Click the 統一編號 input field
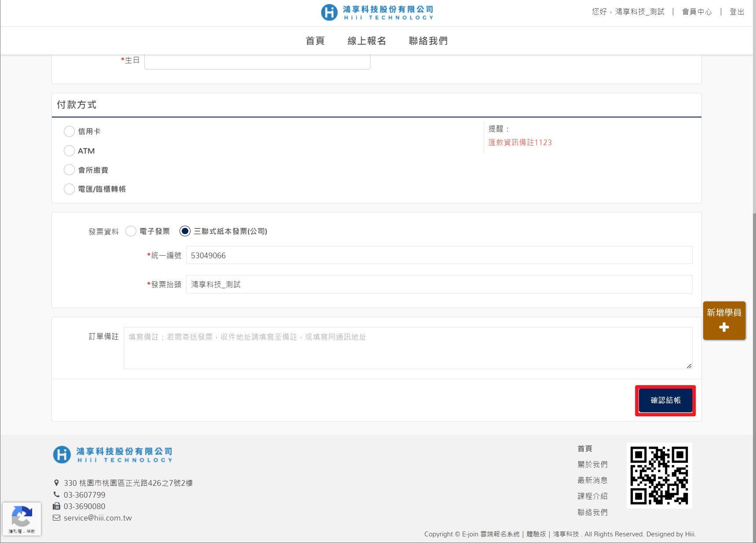Image resolution: width=756 pixels, height=543 pixels. click(x=439, y=255)
